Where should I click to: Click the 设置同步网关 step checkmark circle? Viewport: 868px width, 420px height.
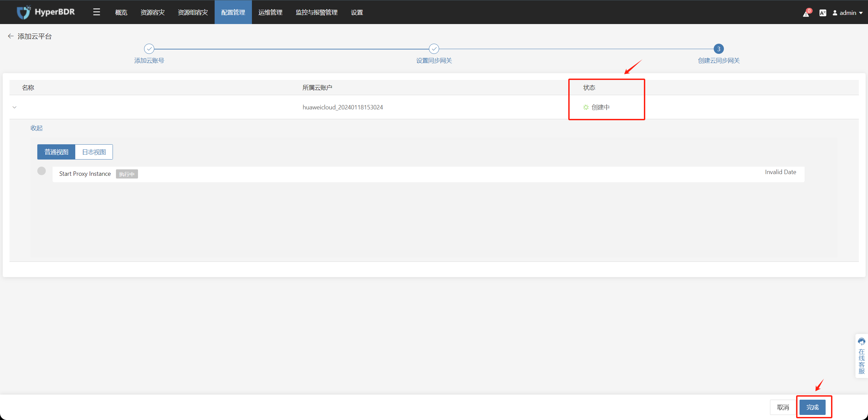tap(434, 49)
